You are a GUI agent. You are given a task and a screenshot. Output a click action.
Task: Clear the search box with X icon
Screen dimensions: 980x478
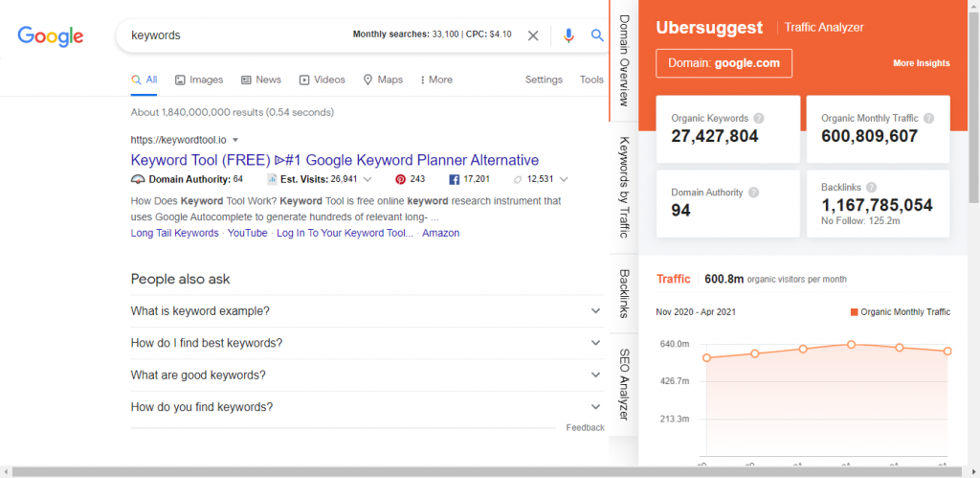click(x=533, y=35)
